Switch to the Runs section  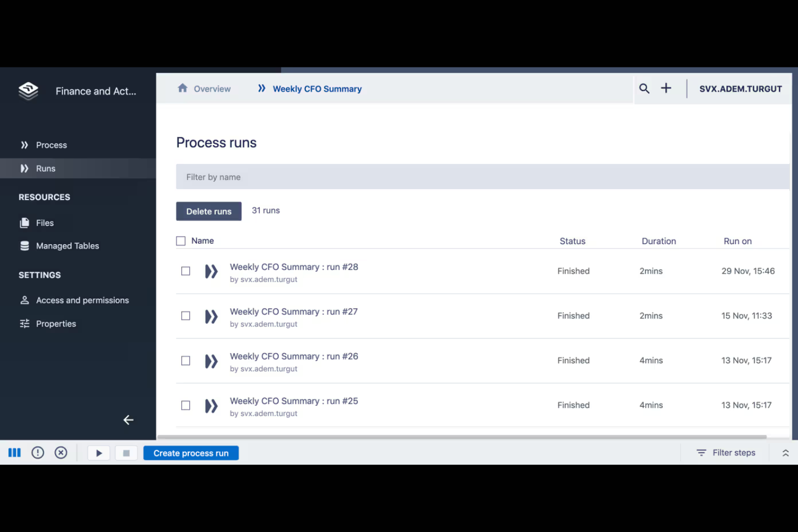tap(45, 168)
